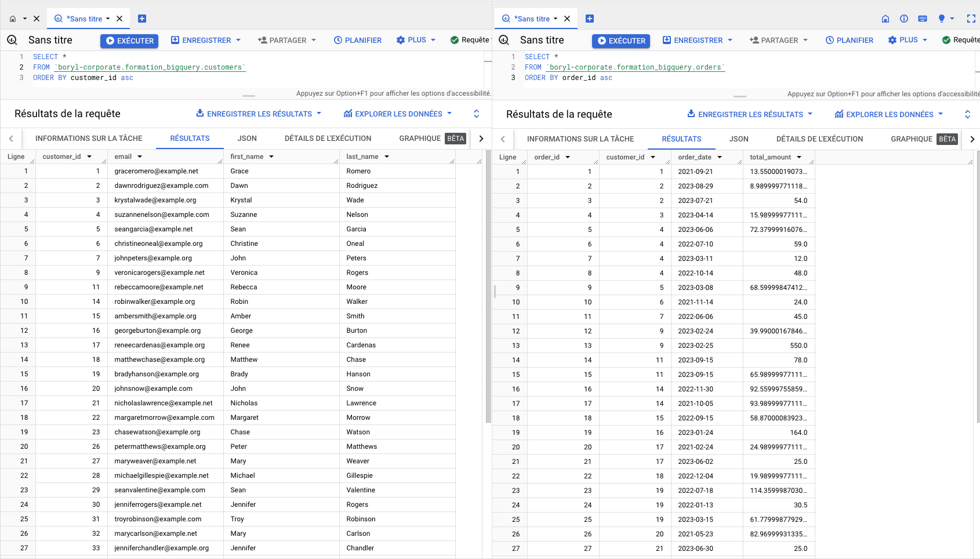Click the query magnifier icon beside right Sans titre
The image size is (980, 559).
click(504, 40)
